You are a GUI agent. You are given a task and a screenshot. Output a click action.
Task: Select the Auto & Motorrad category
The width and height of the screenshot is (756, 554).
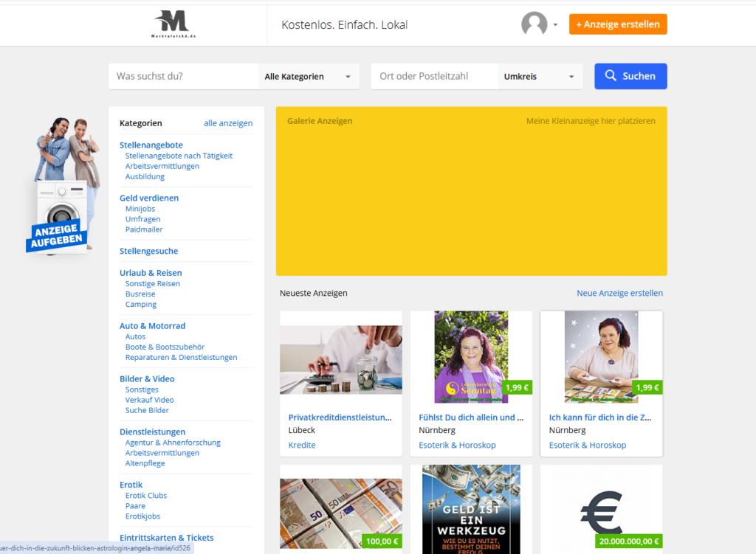pos(152,326)
